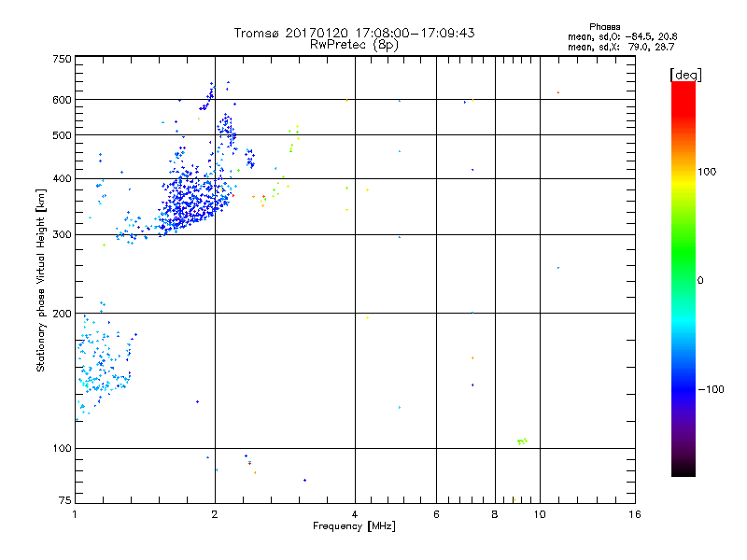Screen dimensions: 747x560
Task: Click the y-axis tick label '500'
Action: tap(62, 135)
